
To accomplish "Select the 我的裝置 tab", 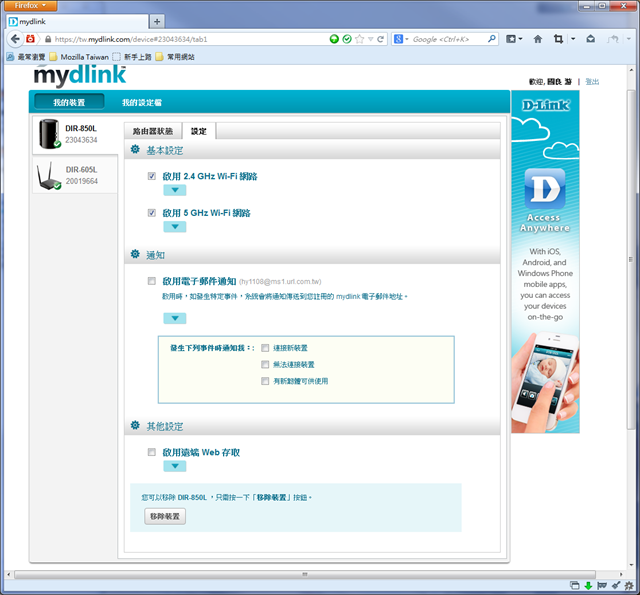I will point(69,102).
